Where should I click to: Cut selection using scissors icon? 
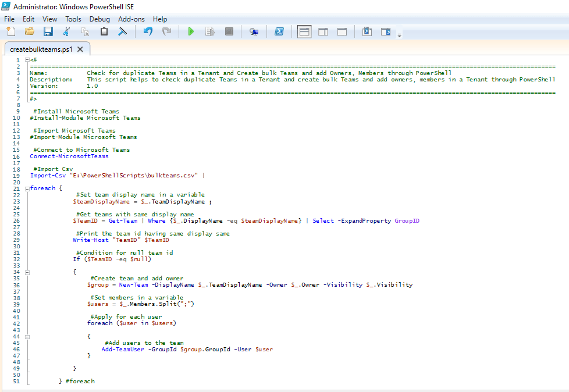point(66,31)
